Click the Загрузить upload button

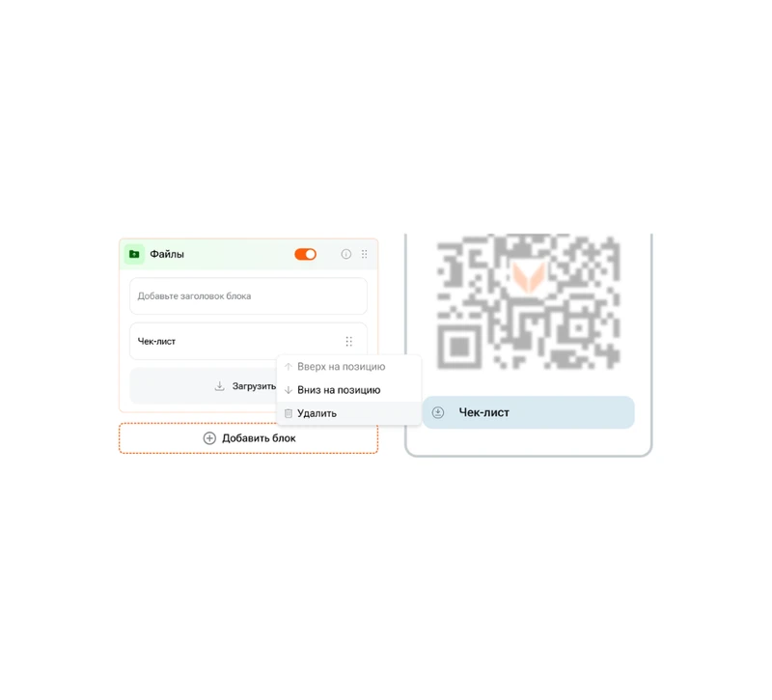(204, 386)
